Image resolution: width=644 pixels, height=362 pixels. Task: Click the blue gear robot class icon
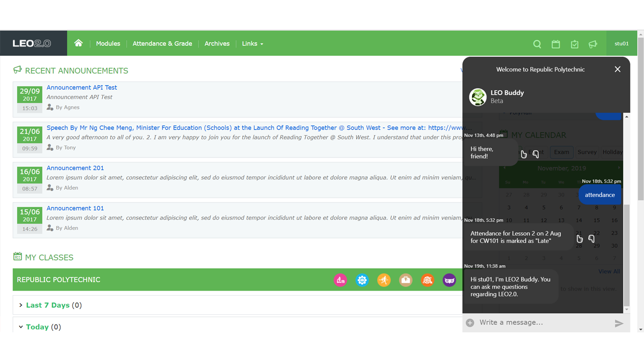[362, 280]
